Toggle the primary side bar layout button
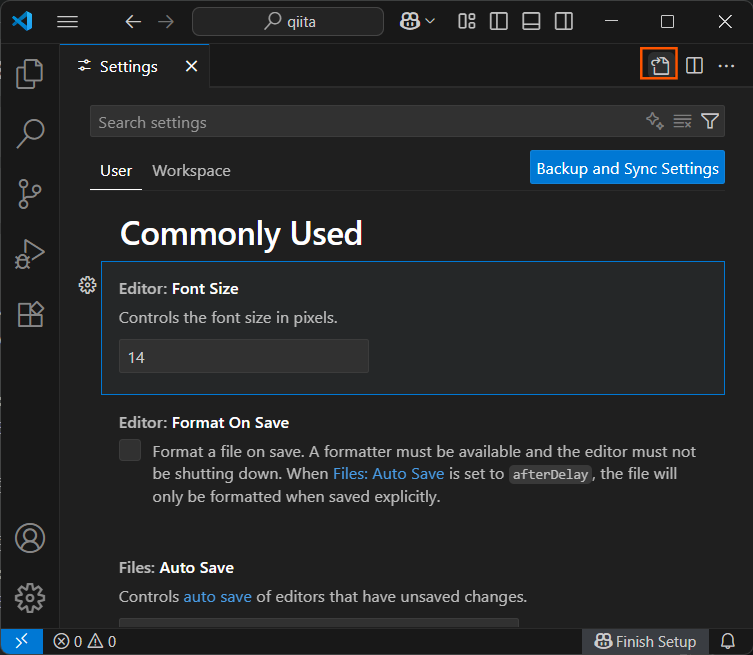 [x=499, y=21]
